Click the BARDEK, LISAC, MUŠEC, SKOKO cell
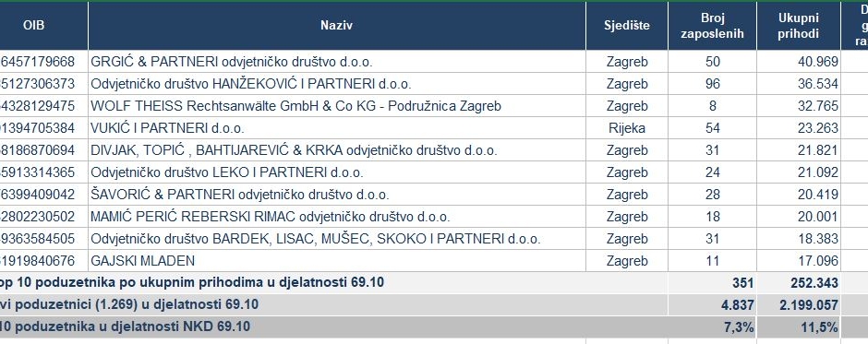The width and height of the screenshot is (868, 344). tap(336, 238)
